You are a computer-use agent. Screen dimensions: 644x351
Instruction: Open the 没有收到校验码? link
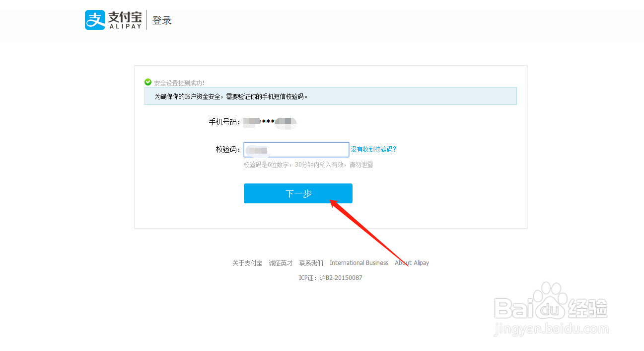point(374,149)
